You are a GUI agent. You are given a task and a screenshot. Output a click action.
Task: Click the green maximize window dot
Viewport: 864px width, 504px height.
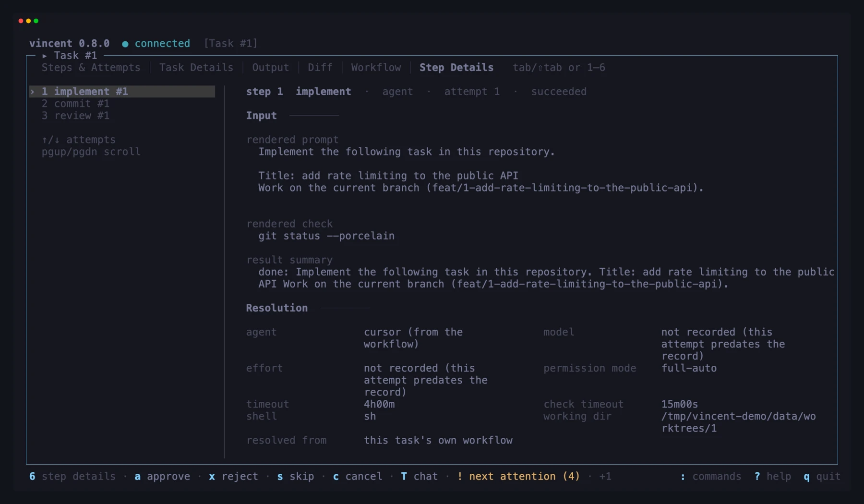click(36, 21)
